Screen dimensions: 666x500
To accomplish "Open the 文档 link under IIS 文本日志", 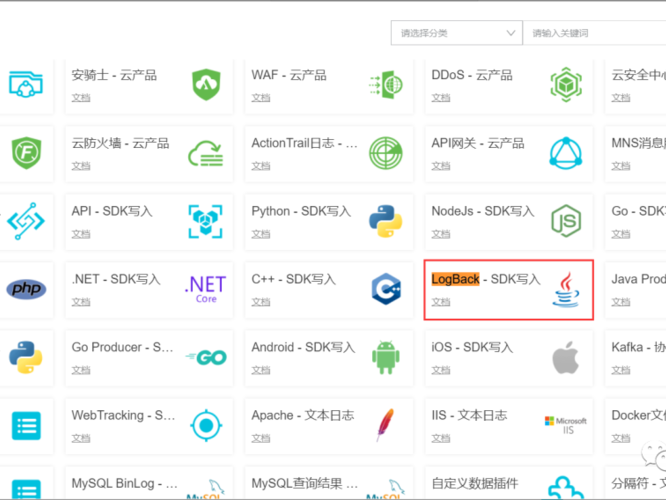I will (x=441, y=438).
